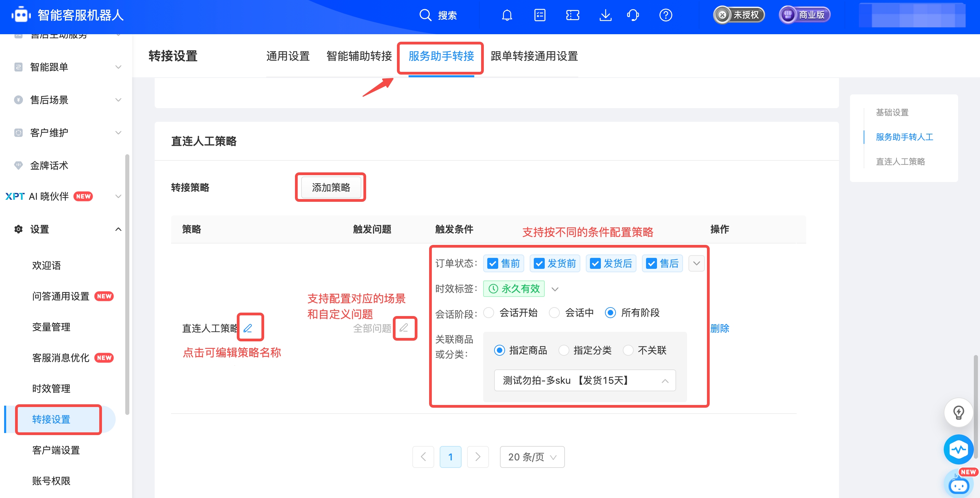Open the coupon ticket icon in header
The height and width of the screenshot is (498, 980).
click(x=572, y=15)
